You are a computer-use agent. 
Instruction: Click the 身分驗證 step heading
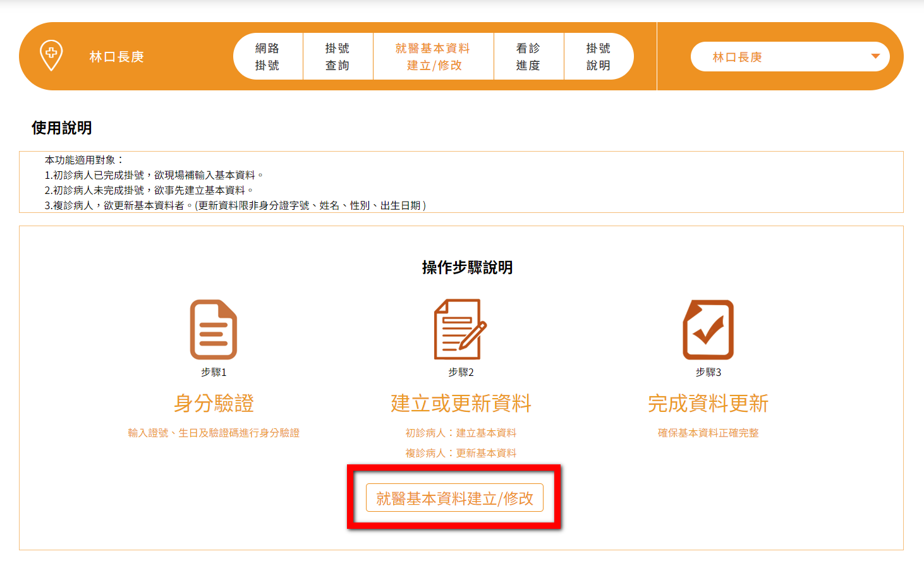(x=214, y=403)
